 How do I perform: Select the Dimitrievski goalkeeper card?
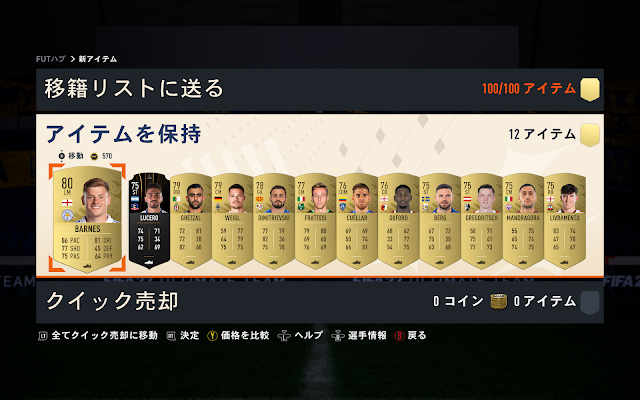pos(274,220)
